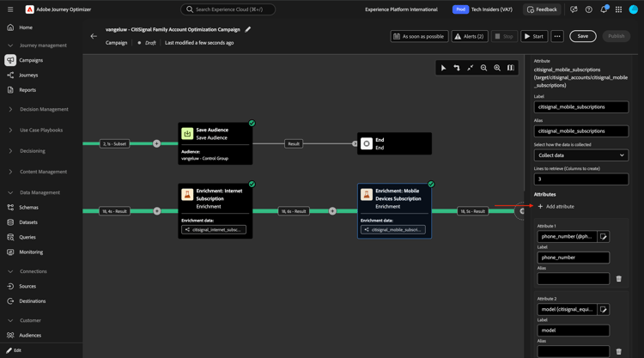644x358 pixels.
Task: Click plus after the 18, 4s - Result label
Action: tap(157, 211)
